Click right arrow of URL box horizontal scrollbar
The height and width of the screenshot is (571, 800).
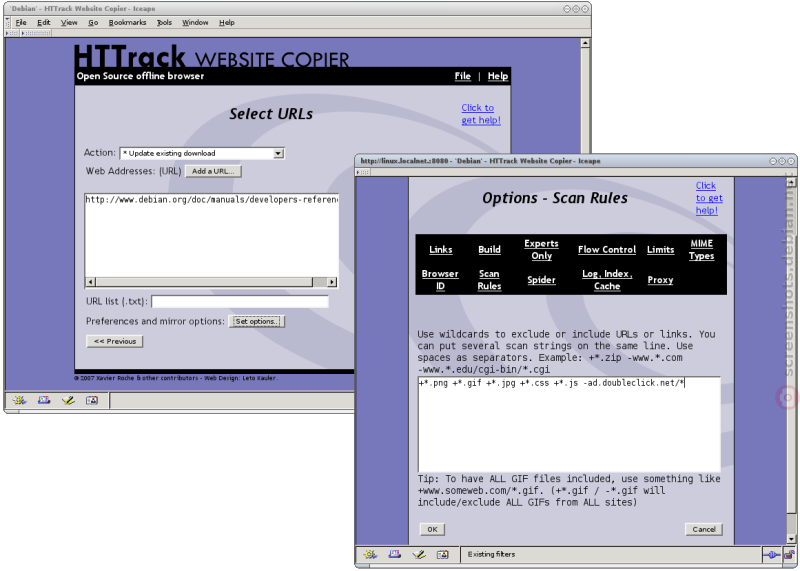click(x=332, y=282)
